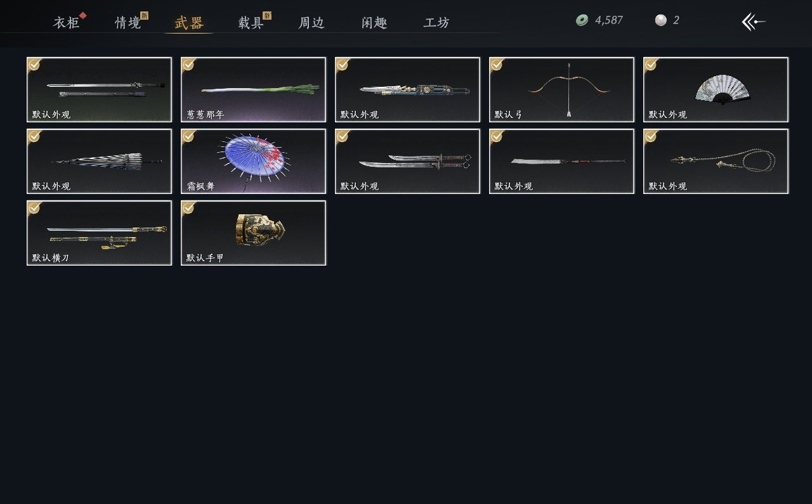Select the 葱葱那年 green onion weapon skin
Screen dimensions: 812x504
pyautogui.click(x=253, y=89)
